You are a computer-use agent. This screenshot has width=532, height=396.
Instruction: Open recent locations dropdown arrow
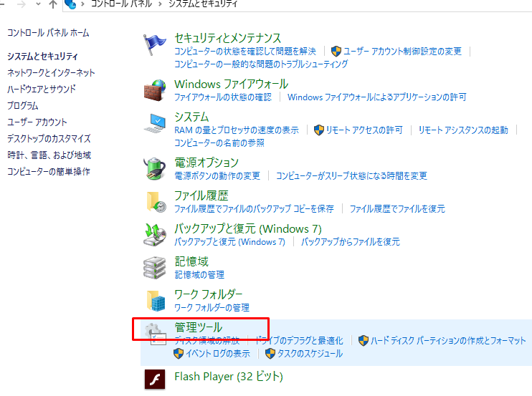point(38,4)
